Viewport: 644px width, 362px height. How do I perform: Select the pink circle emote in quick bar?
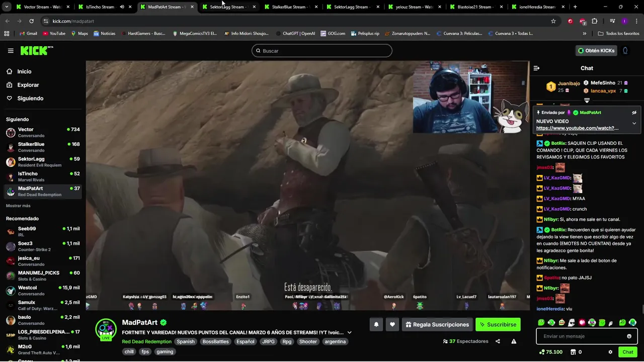[x=582, y=322]
